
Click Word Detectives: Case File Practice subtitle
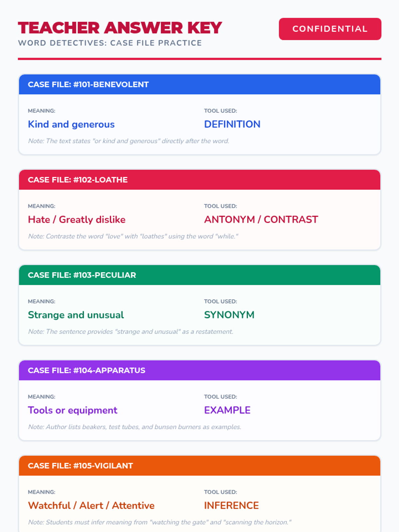[x=110, y=43]
